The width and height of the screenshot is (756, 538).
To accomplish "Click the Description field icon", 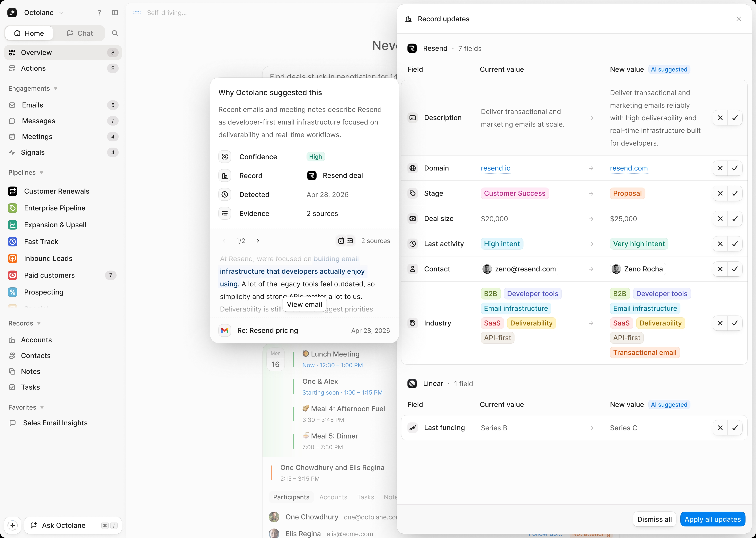I will [413, 118].
